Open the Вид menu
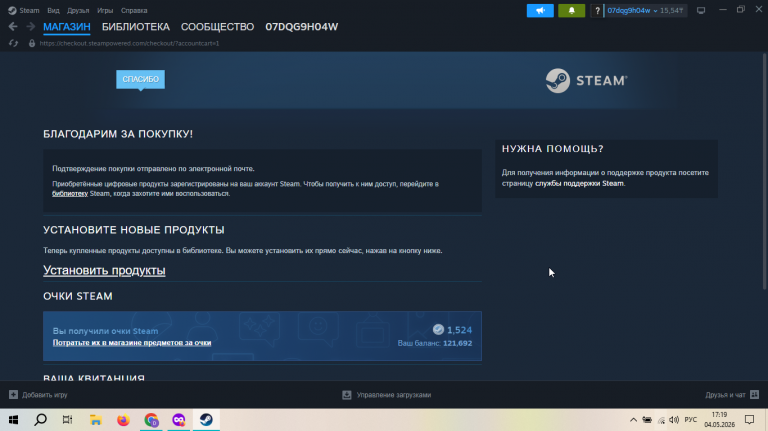 point(53,10)
